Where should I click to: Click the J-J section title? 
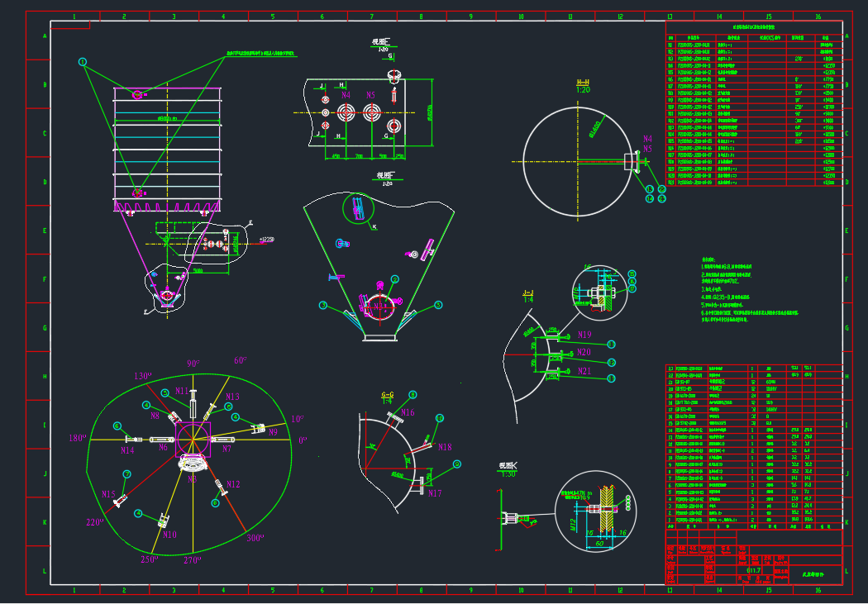point(528,292)
